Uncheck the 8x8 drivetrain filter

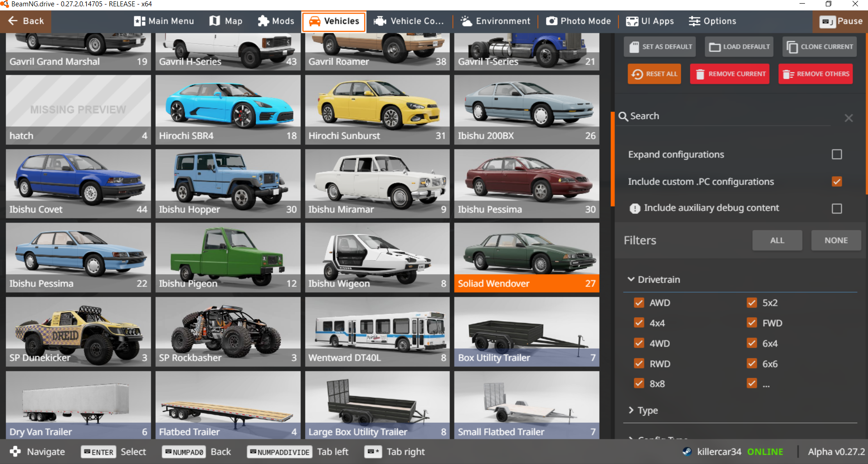pos(639,383)
